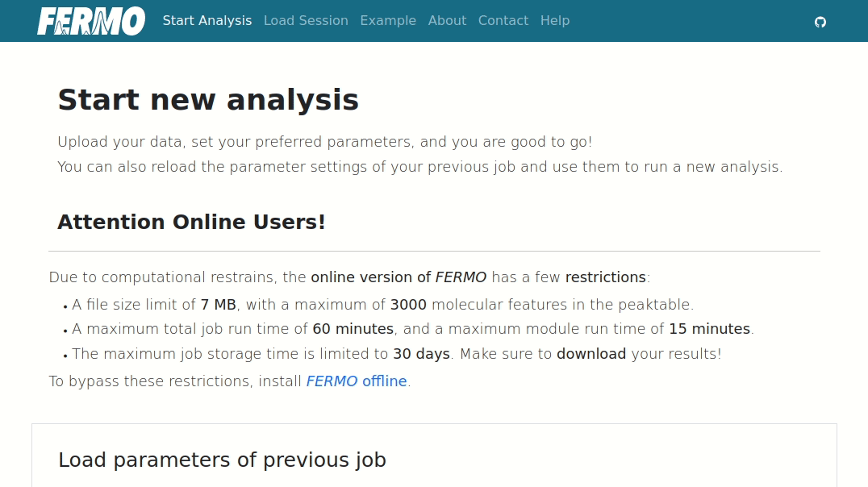Open the Example nav item
Image resolution: width=868 pixels, height=487 pixels.
click(388, 20)
